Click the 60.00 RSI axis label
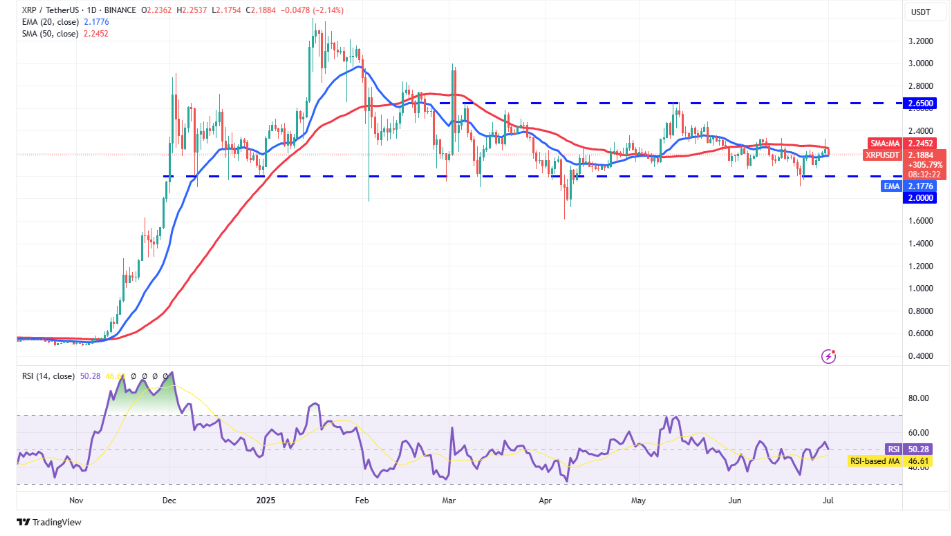The width and height of the screenshot is (951, 536). click(918, 433)
